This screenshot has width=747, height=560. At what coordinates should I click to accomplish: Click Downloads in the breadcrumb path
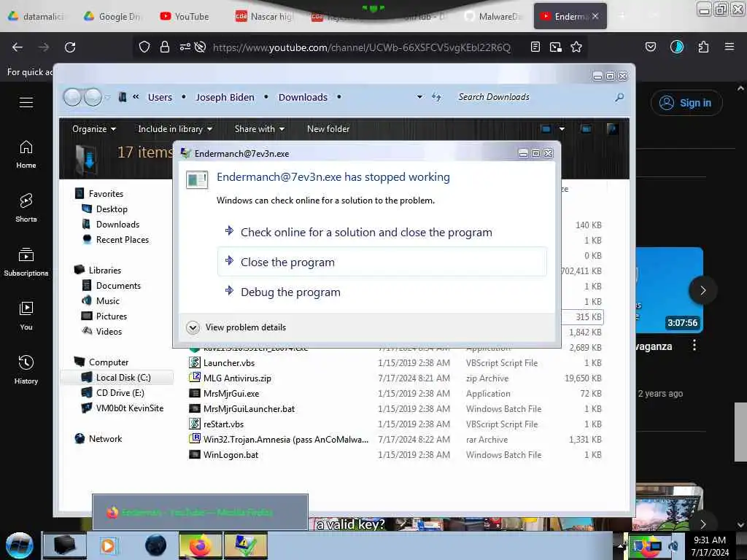tap(303, 97)
